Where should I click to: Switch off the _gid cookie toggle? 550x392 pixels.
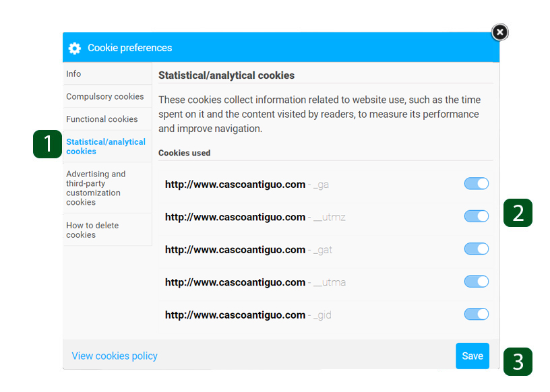tap(477, 314)
